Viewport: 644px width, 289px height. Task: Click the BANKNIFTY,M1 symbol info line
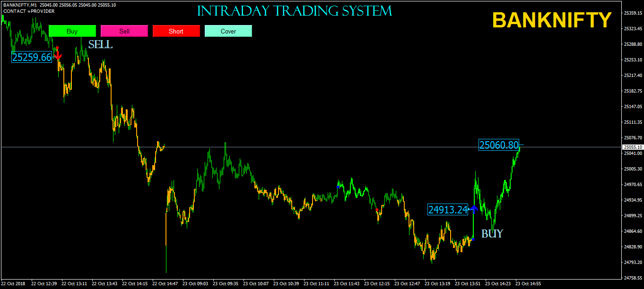pos(60,5)
